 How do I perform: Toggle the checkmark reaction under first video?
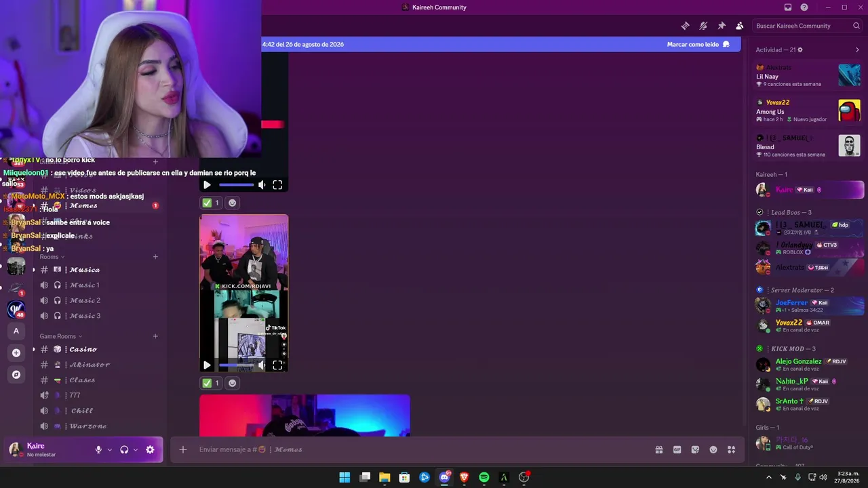(210, 203)
